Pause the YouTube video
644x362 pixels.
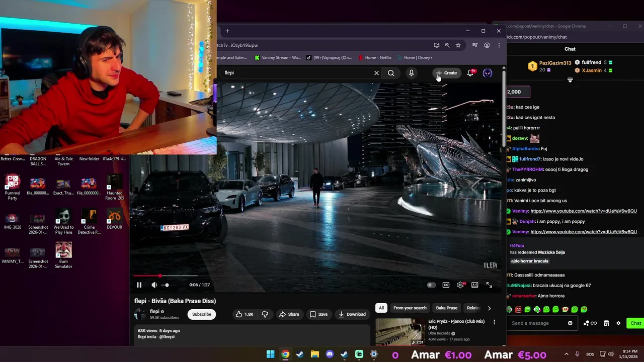(x=139, y=285)
